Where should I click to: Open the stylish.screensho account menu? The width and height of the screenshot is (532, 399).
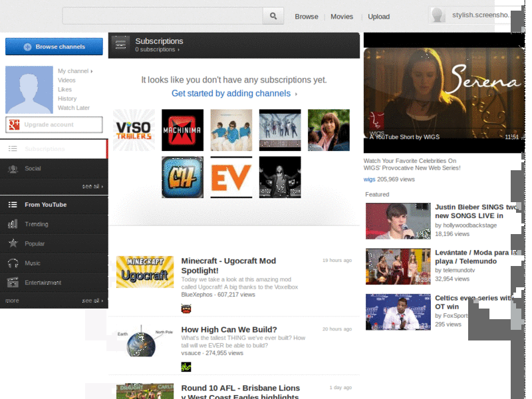tap(481, 15)
